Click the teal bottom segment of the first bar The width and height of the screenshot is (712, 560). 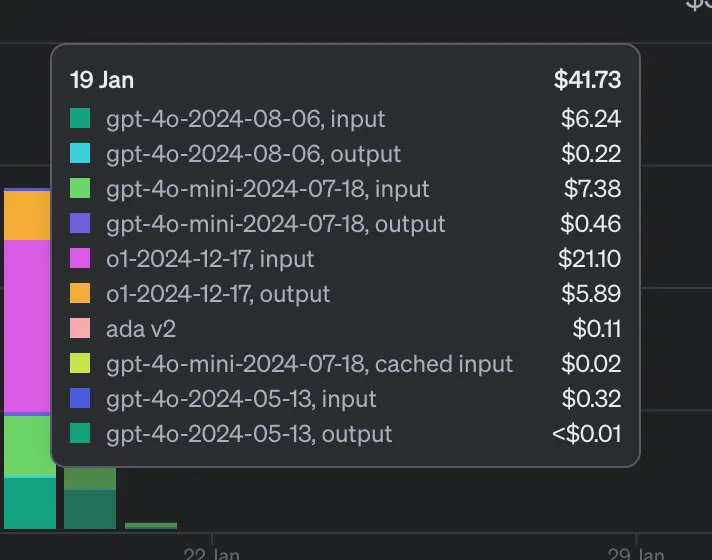point(26,504)
